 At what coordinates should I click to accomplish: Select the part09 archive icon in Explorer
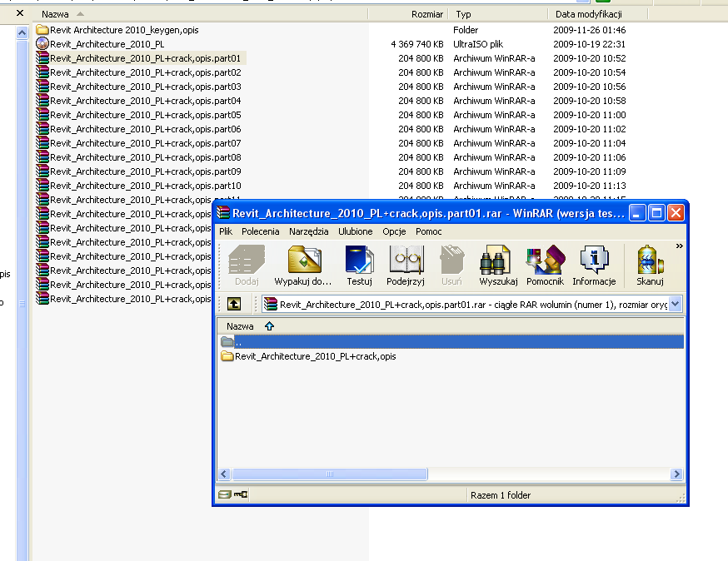point(42,171)
